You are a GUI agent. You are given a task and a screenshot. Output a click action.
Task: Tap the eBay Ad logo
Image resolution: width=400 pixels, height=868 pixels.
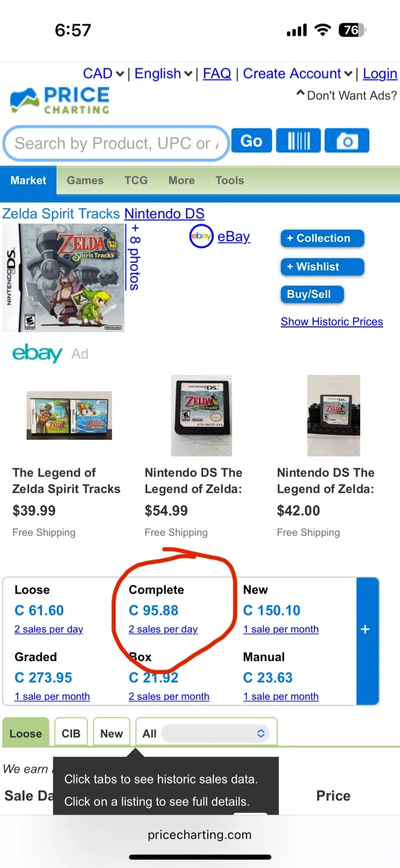(x=37, y=353)
